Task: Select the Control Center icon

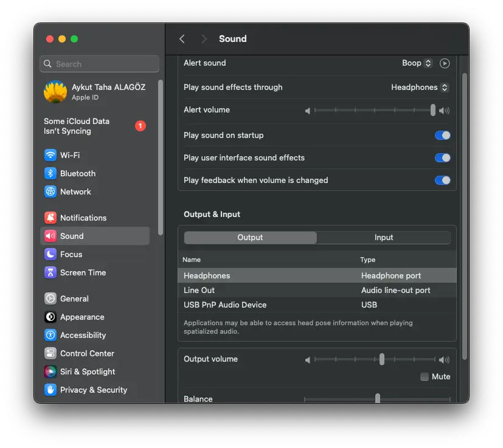Action: coord(50,353)
